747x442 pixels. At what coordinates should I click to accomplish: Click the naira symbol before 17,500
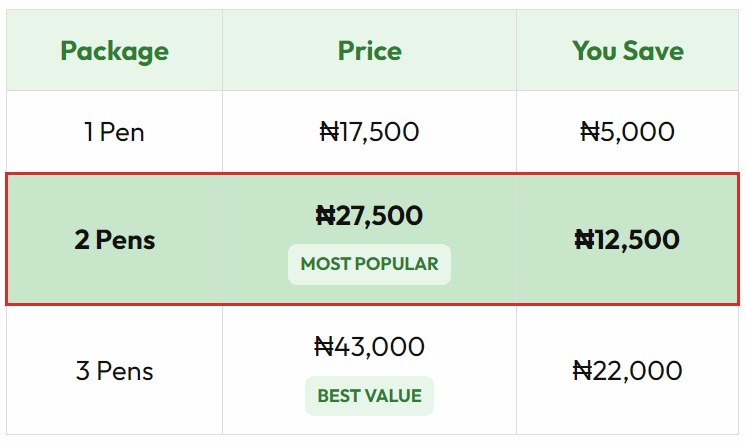pyautogui.click(x=330, y=132)
